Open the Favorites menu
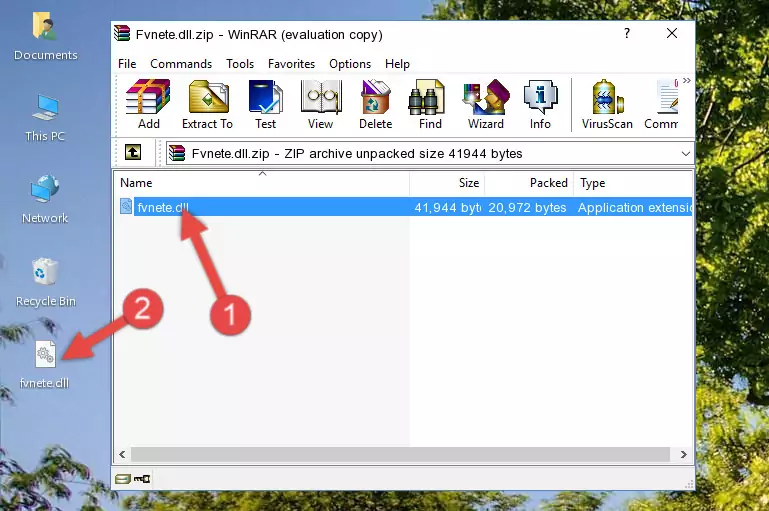The height and width of the screenshot is (511, 769). (291, 64)
